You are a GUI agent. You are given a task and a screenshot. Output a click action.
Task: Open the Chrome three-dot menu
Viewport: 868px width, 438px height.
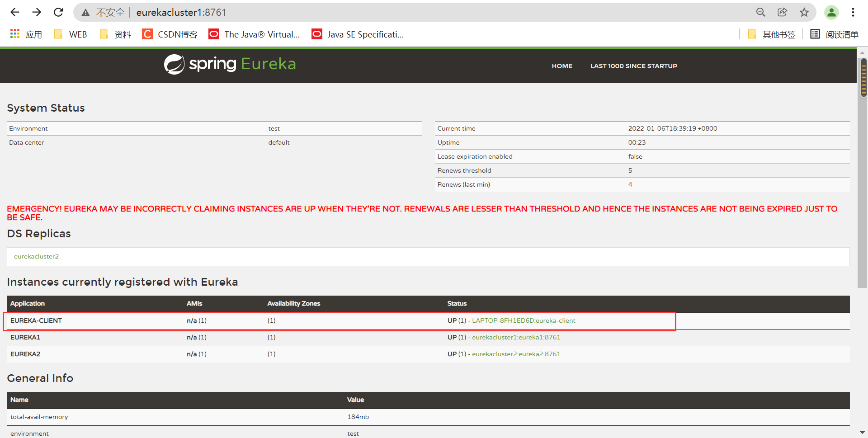pos(853,12)
